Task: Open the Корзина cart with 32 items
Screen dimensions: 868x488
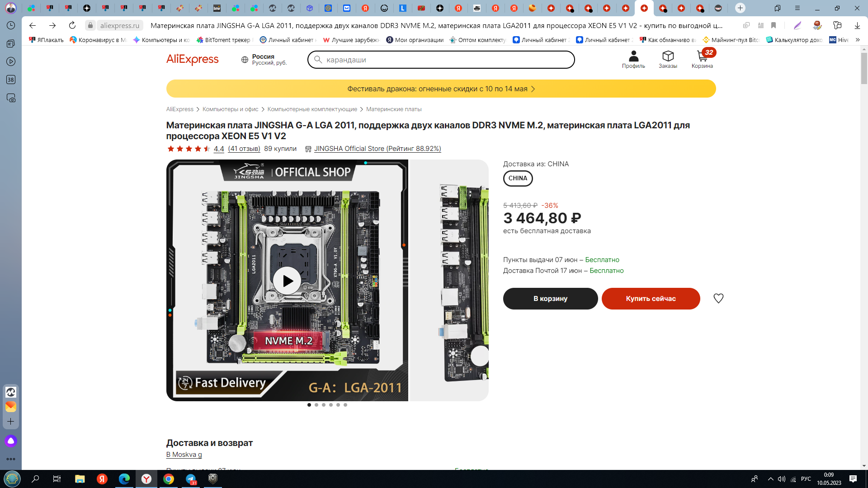Action: tap(702, 59)
